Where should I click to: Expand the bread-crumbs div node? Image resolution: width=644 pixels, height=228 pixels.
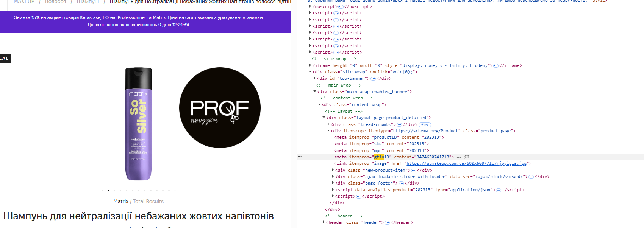(328, 124)
